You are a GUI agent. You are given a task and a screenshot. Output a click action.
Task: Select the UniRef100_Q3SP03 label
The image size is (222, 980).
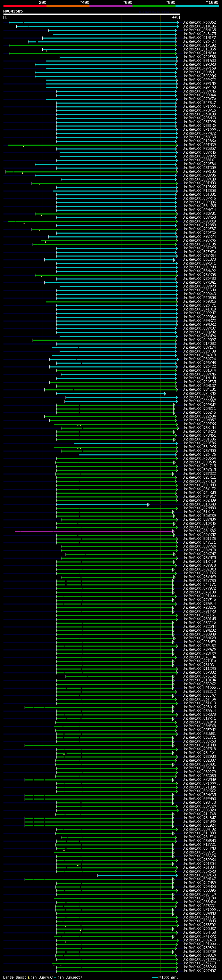click(x=199, y=967)
